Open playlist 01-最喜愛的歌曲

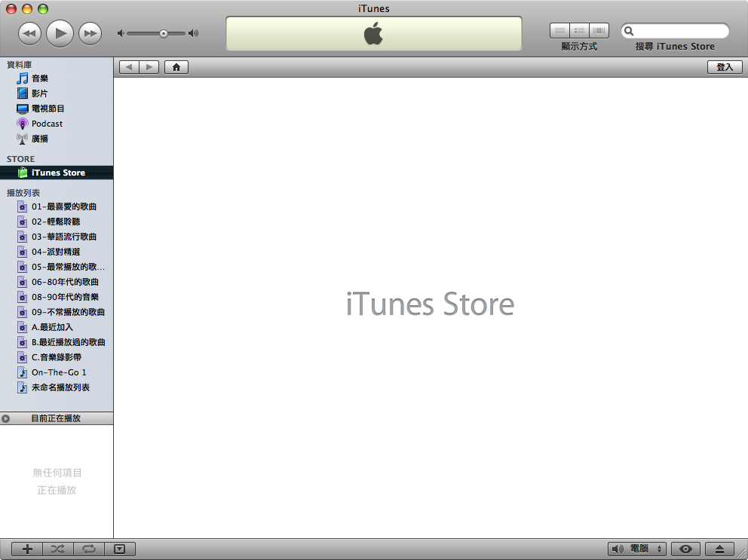click(57, 207)
